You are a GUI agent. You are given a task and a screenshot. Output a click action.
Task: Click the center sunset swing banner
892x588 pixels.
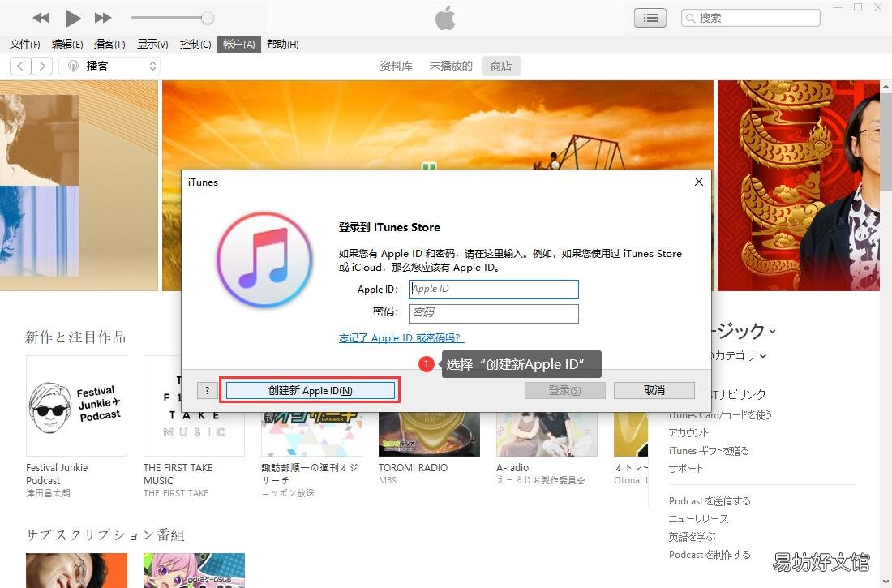point(437,125)
